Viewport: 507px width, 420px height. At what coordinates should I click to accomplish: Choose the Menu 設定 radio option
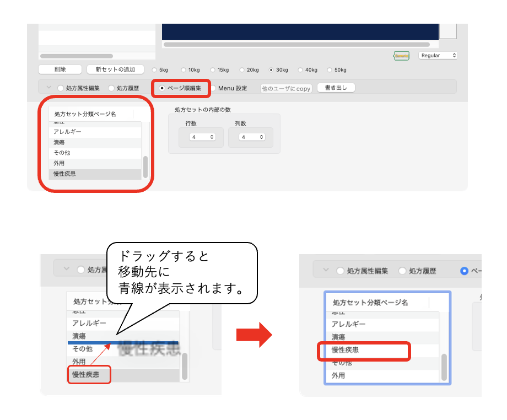[x=213, y=88]
